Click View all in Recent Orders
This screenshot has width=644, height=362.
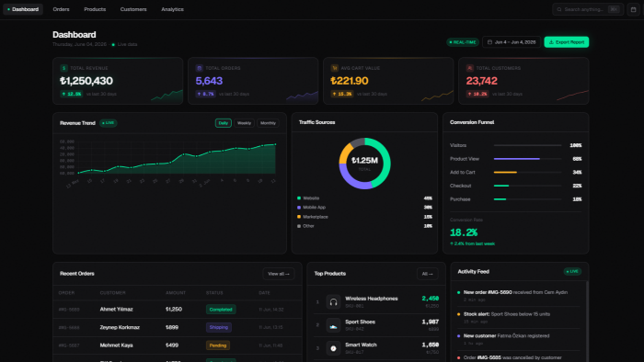point(279,274)
